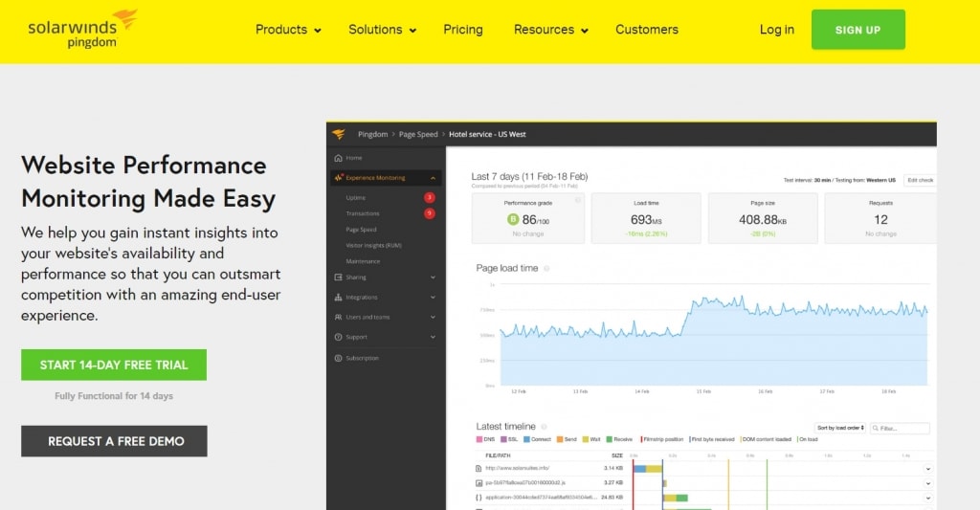980x510 pixels.
Task: Click the image file icon of .js row
Action: click(x=479, y=483)
